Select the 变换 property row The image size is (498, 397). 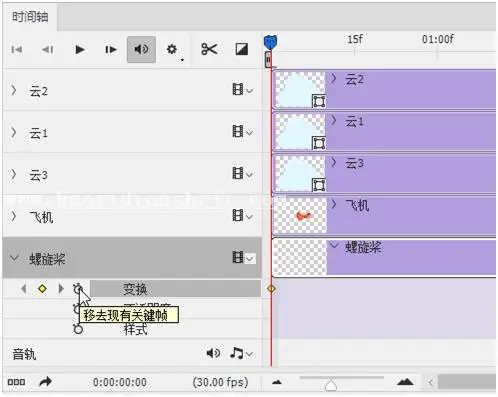175,289
